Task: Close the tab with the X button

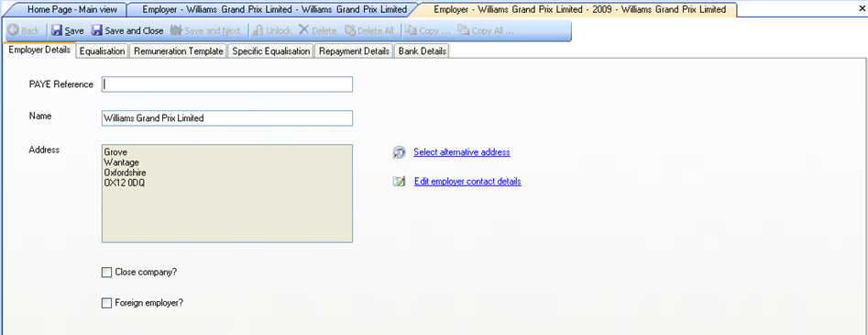Action: click(x=862, y=8)
